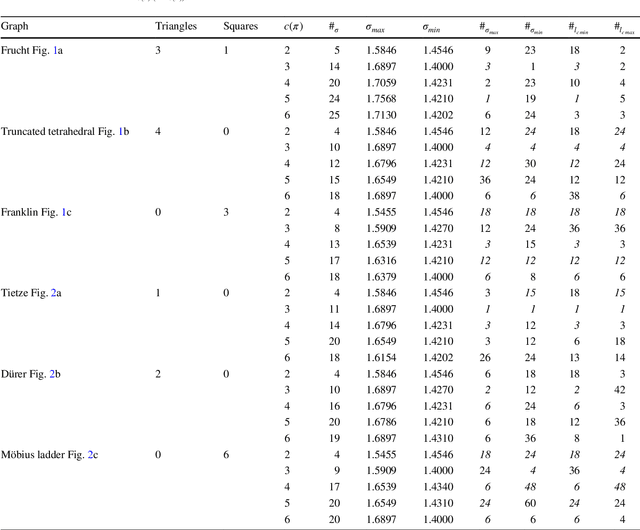Viewport: 640px width, 530px height.
Task: Click the cell with value 42
Action: 621,389
